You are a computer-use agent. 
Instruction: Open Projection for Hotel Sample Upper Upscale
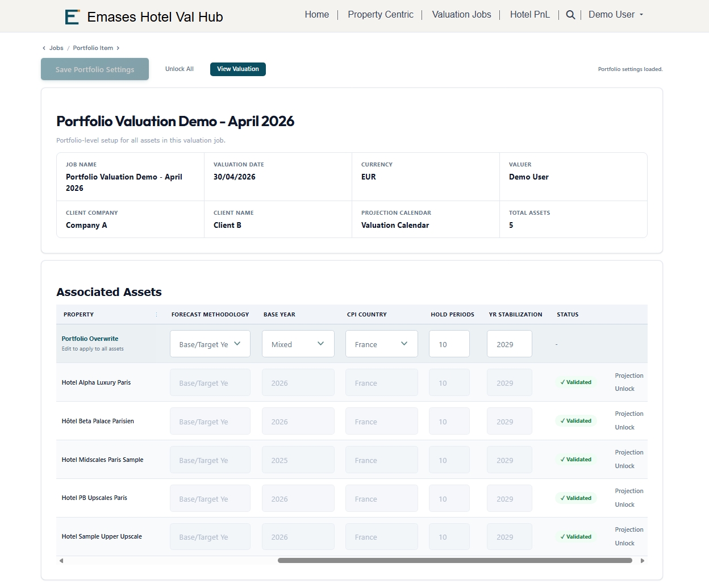point(629,530)
